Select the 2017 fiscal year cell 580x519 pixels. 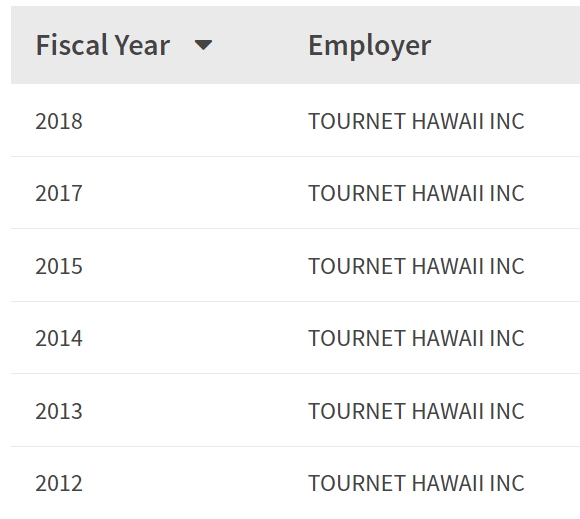59,193
